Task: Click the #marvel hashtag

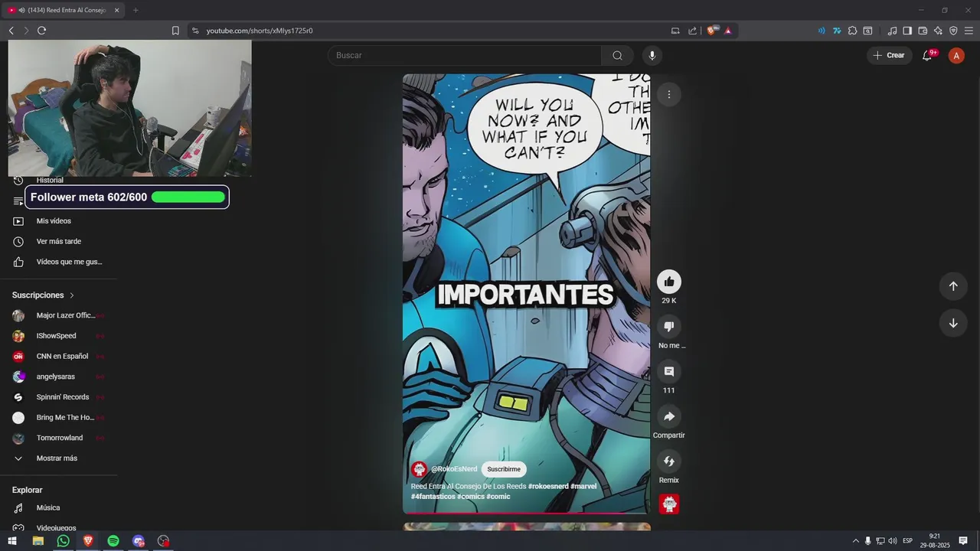Action: pyautogui.click(x=583, y=487)
